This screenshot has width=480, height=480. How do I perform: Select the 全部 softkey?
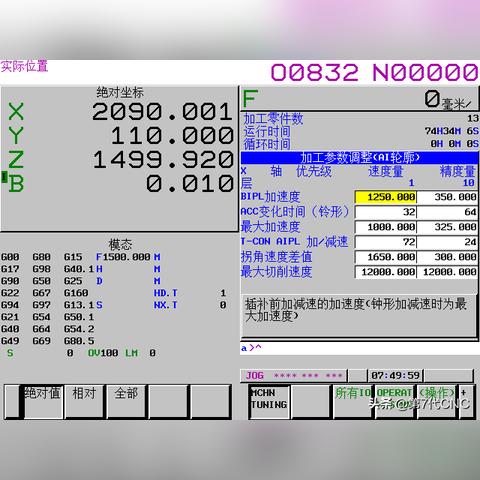pos(126,402)
